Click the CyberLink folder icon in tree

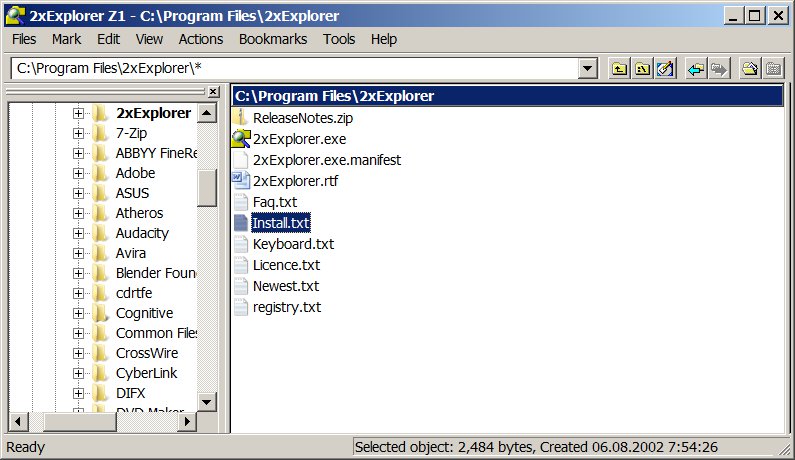pyautogui.click(x=101, y=373)
